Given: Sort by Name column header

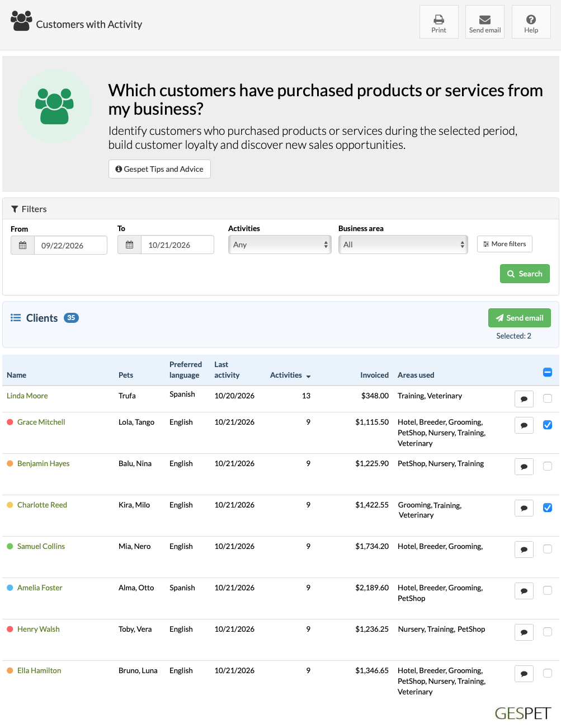Looking at the screenshot, I should coord(17,375).
